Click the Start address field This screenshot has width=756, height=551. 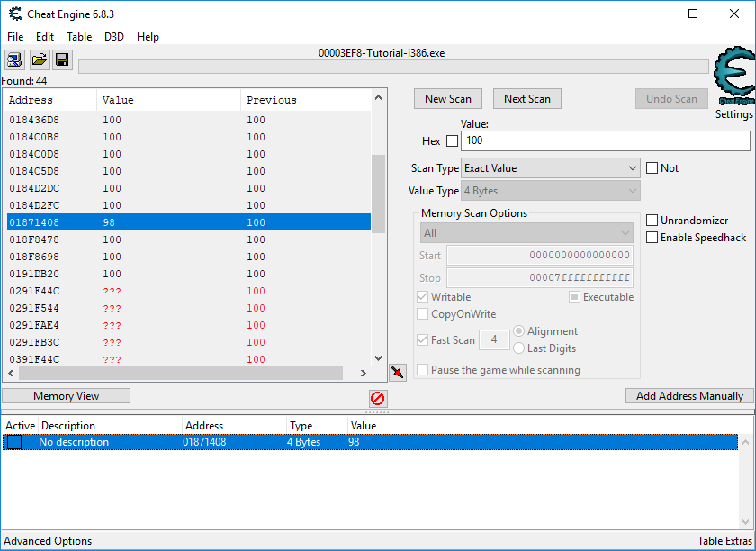coord(539,255)
